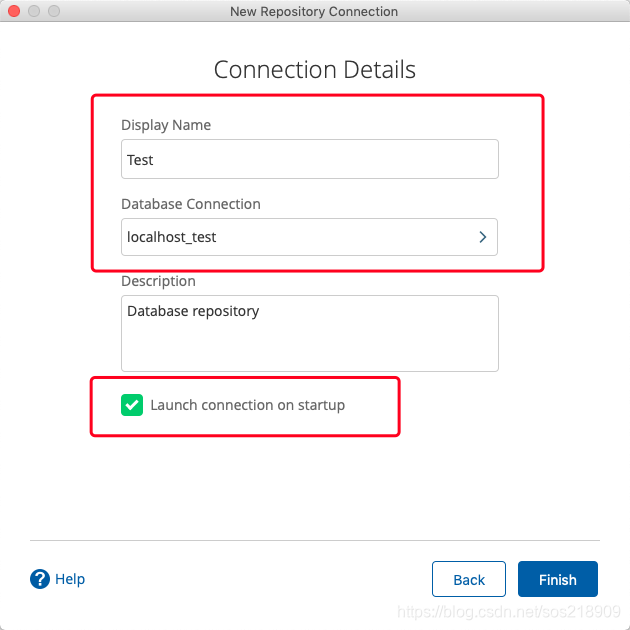This screenshot has width=630, height=630.
Task: Click the Connection Details heading
Action: pyautogui.click(x=315, y=70)
